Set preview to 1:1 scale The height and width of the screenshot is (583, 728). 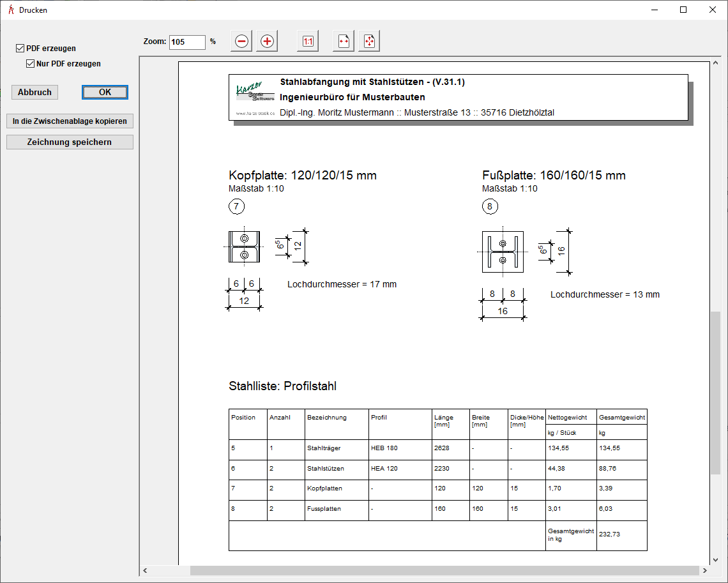pos(308,42)
